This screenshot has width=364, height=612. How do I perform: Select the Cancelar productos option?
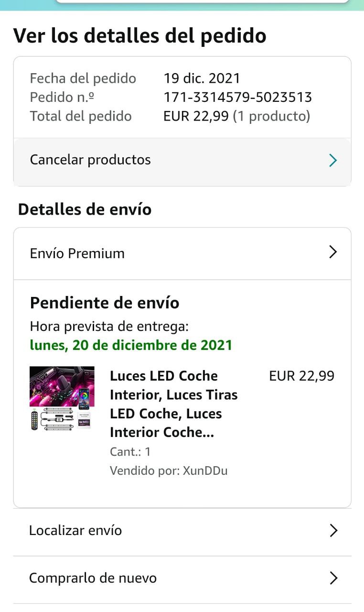(90, 160)
